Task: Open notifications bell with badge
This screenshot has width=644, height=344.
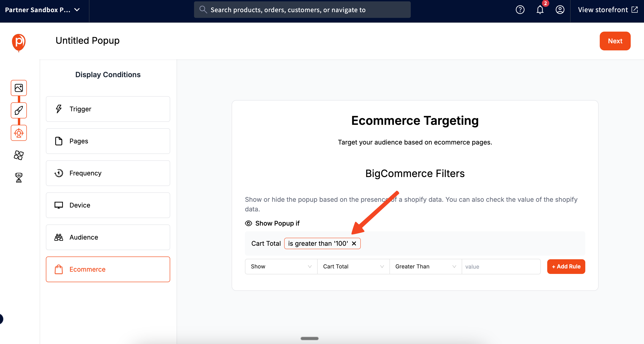Action: click(x=540, y=10)
